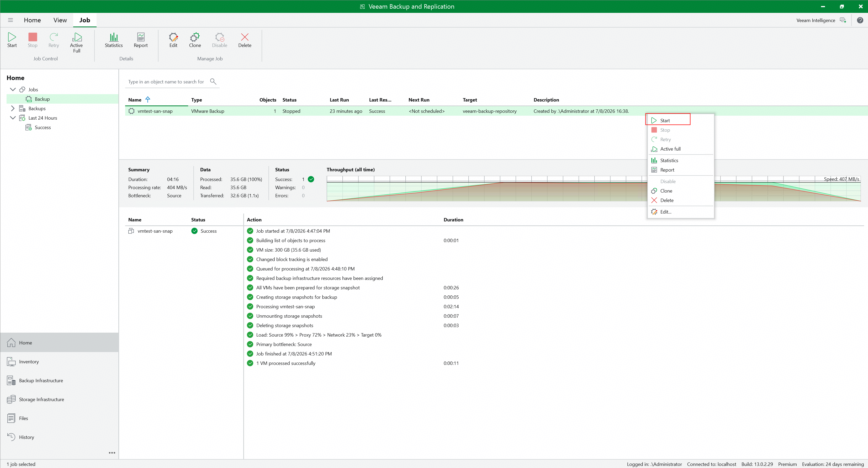Screen dimensions: 868x468
Task: Switch to the View ribbon tab
Action: click(x=60, y=20)
